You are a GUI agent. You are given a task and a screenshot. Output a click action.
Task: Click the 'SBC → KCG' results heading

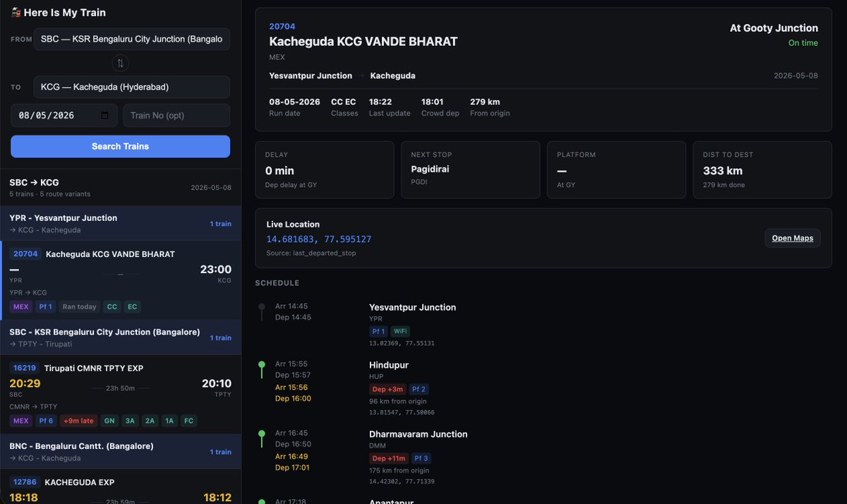pyautogui.click(x=34, y=182)
